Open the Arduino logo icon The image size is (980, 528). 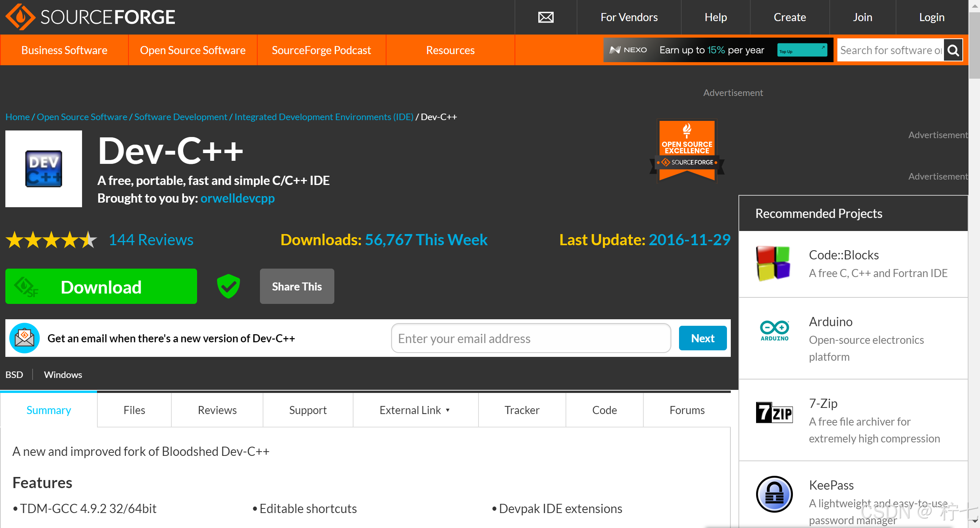coord(774,330)
